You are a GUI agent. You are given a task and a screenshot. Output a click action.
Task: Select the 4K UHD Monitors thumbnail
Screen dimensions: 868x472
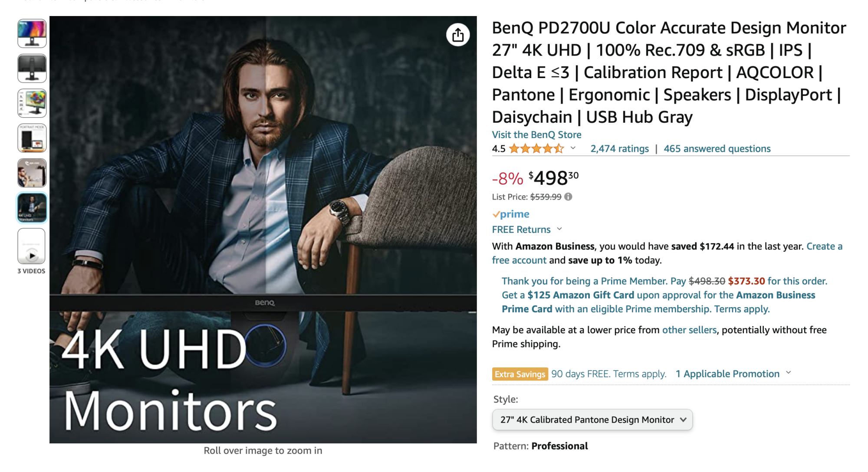tap(32, 208)
